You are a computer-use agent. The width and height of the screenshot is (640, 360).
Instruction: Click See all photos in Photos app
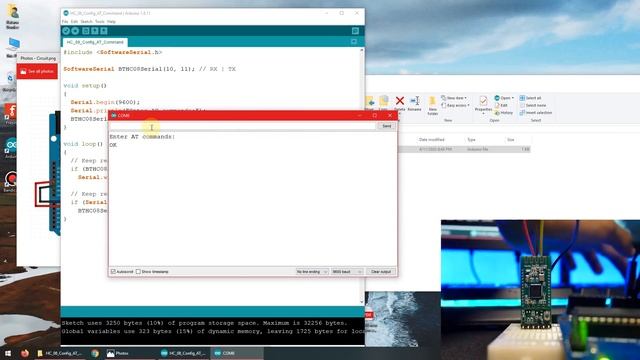(x=37, y=71)
